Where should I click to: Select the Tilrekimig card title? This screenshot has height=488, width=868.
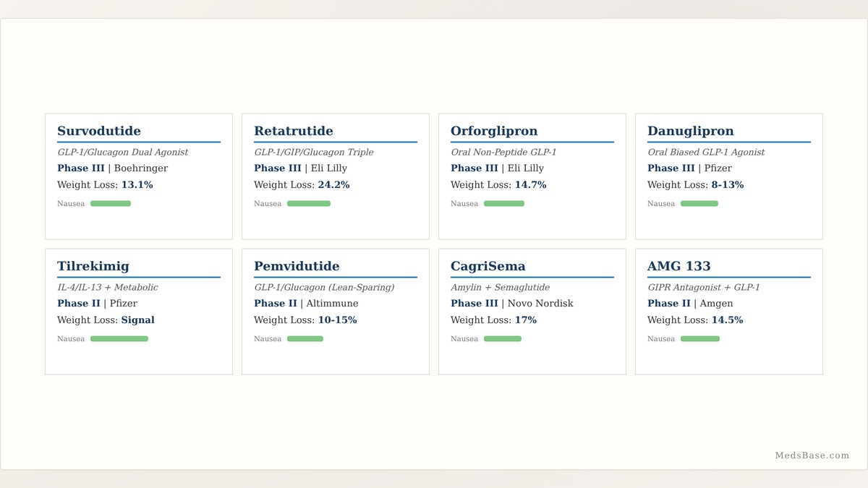93,266
